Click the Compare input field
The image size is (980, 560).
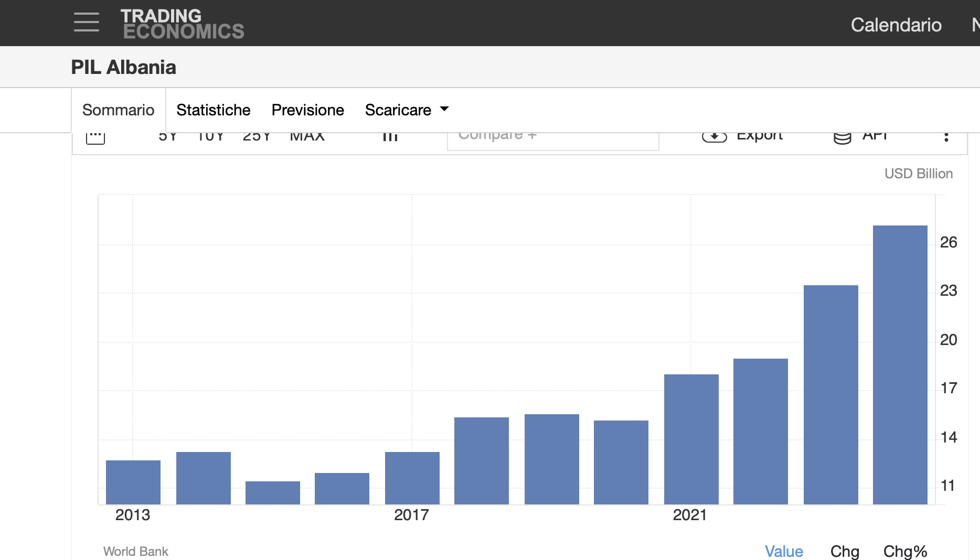552,138
